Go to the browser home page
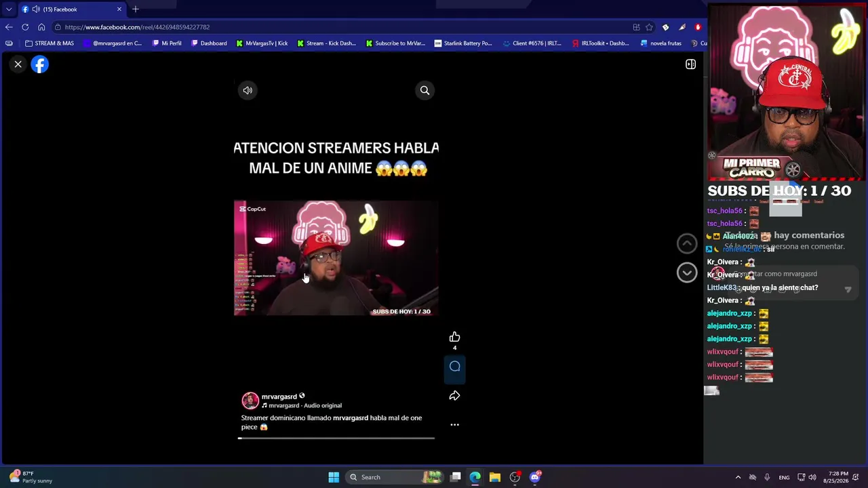868x488 pixels. click(x=41, y=27)
